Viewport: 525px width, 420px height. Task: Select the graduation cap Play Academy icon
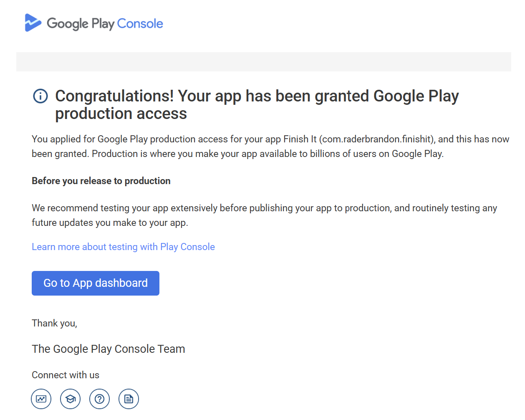click(x=70, y=399)
